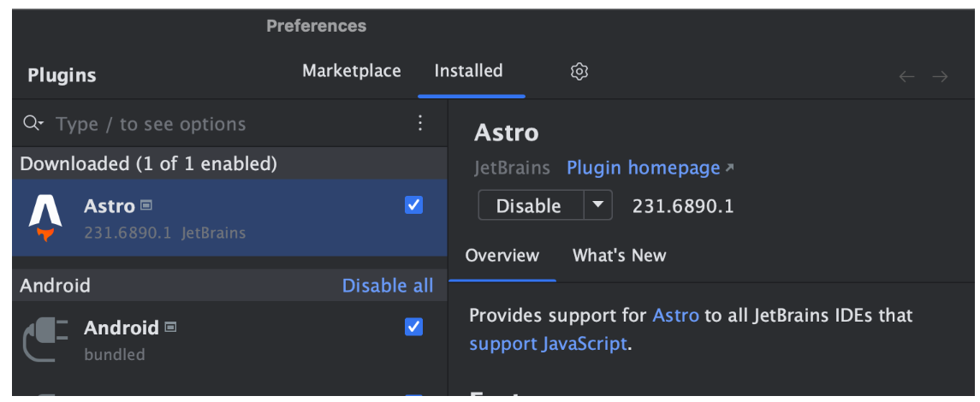Screen dimensions: 980x402
Task: Open the What's New tab
Action: click(x=619, y=255)
